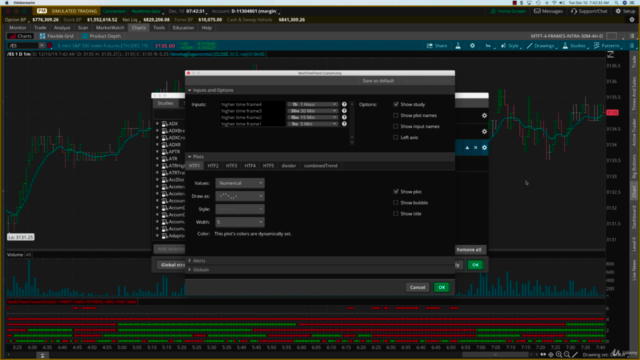The height and width of the screenshot is (360, 640).
Task: Enable Show title checkbox
Action: 396,213
